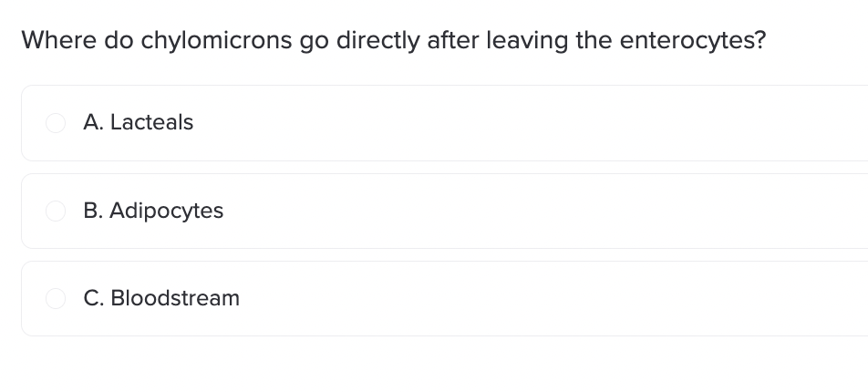The height and width of the screenshot is (392, 868).
Task: Click the letter 'A.' of the first option
Action: point(94,122)
